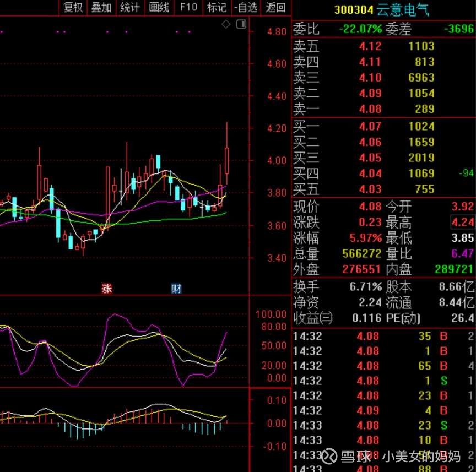The height and width of the screenshot is (472, 476).
Task: Click 14:33 trade with volume 10
Action: coord(383,441)
